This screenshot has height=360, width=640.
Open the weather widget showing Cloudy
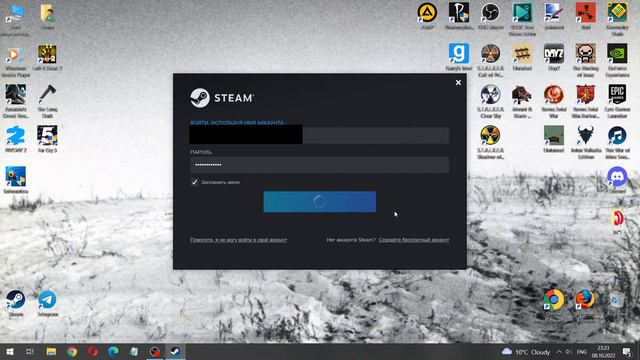tap(526, 352)
